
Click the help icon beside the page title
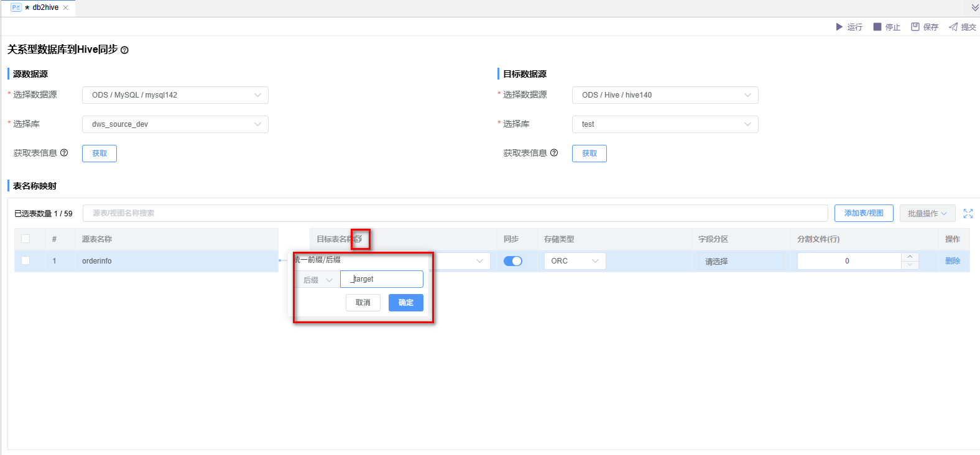tap(124, 50)
